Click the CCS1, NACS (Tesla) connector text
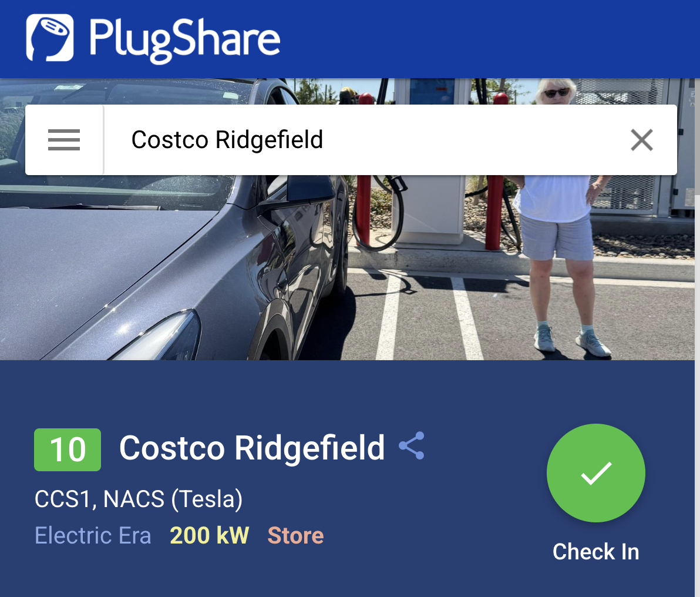 (x=139, y=499)
